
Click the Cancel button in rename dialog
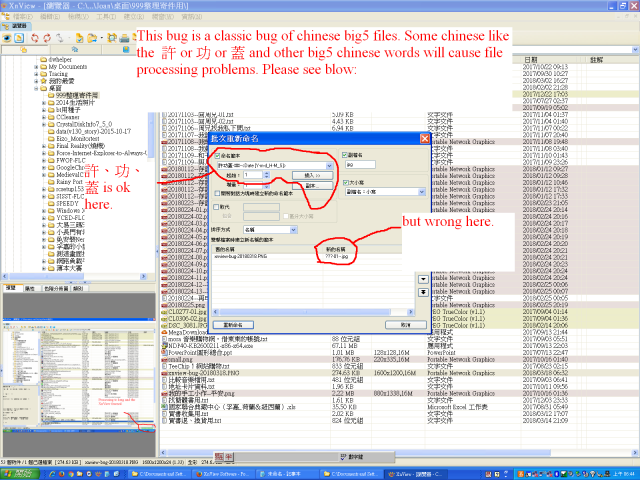coord(406,325)
